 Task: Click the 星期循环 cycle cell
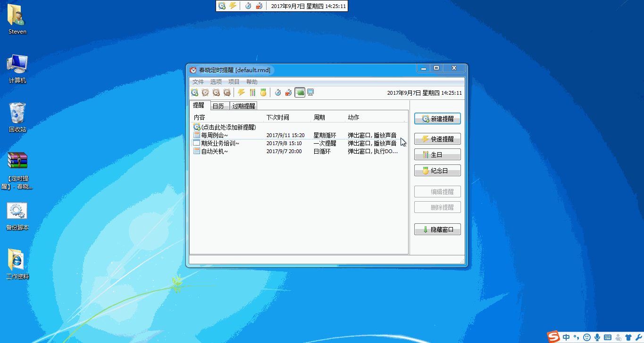click(325, 135)
